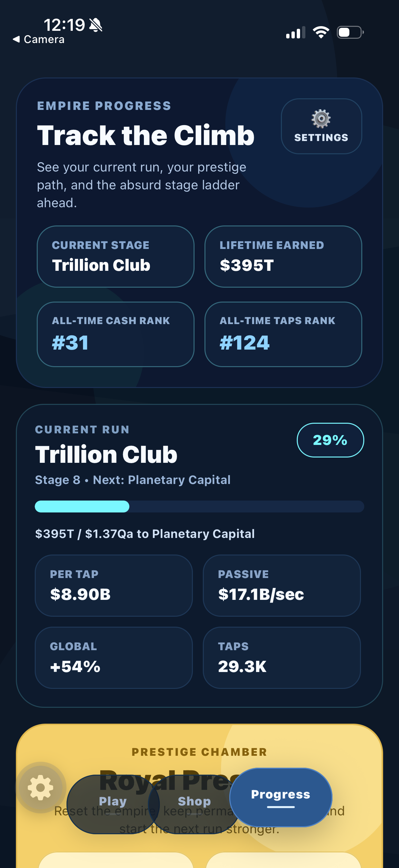This screenshot has height=868, width=399.
Task: Tap the Per Tap stat card
Action: pos(114,585)
